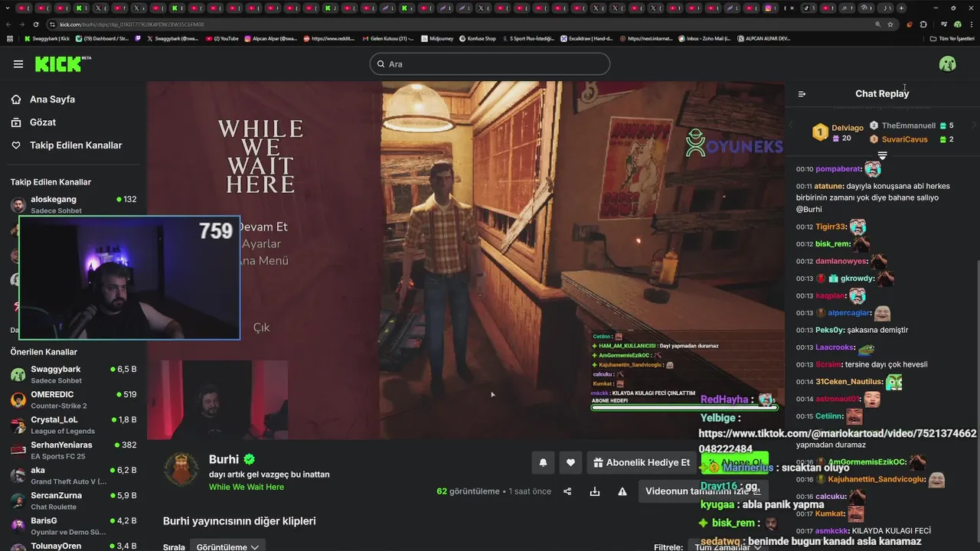Open While We Wait Here category link
Screen dimensions: 980x551
pos(247,487)
